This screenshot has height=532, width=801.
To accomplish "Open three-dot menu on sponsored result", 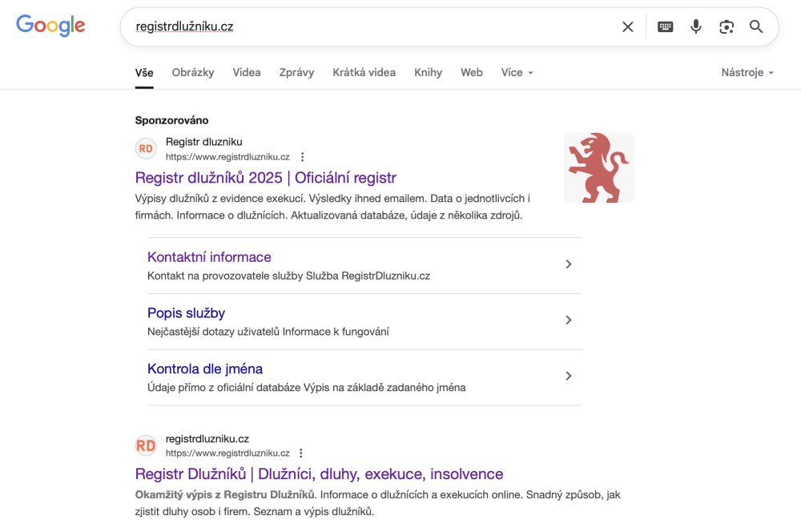I will [302, 157].
